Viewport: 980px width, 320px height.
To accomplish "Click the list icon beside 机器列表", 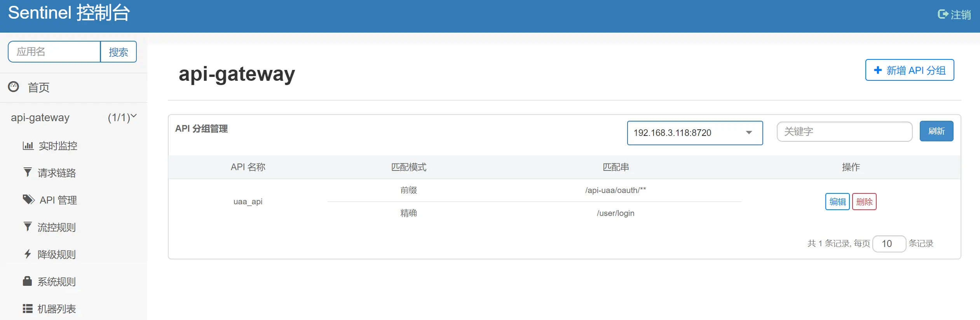I will click(x=28, y=308).
